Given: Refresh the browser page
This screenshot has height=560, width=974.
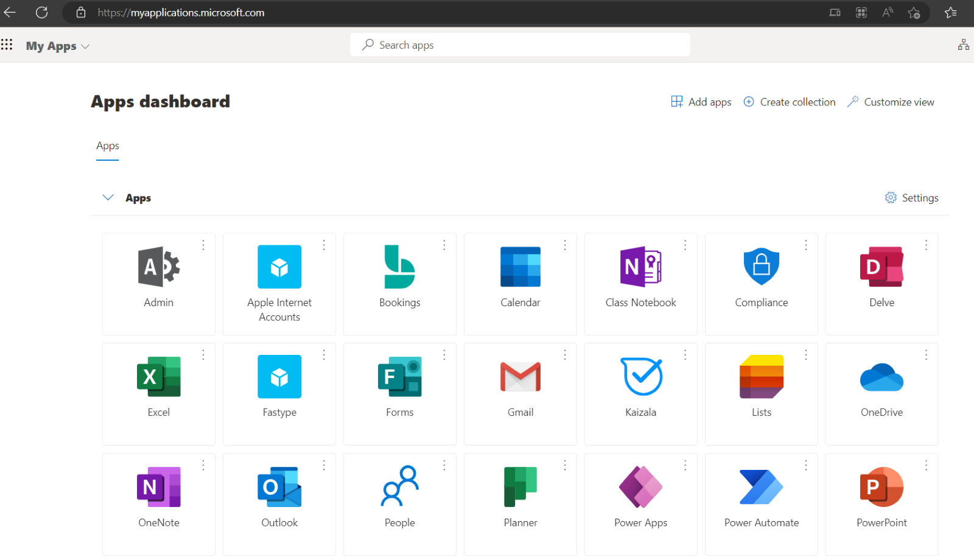Looking at the screenshot, I should (x=41, y=12).
